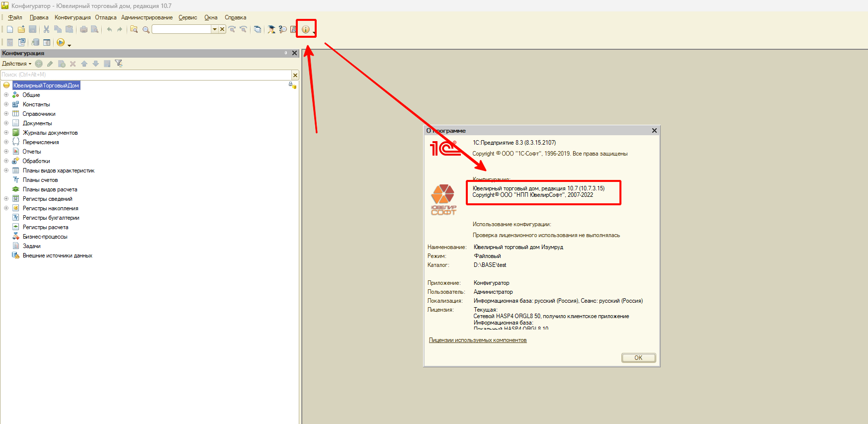Expand the Константы tree node
868x424 pixels.
6,104
